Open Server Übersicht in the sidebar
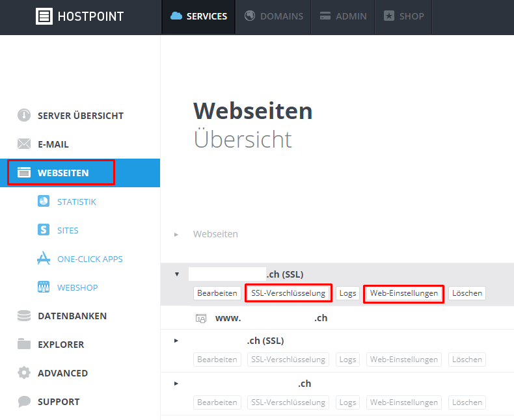The width and height of the screenshot is (514, 420). 80,115
